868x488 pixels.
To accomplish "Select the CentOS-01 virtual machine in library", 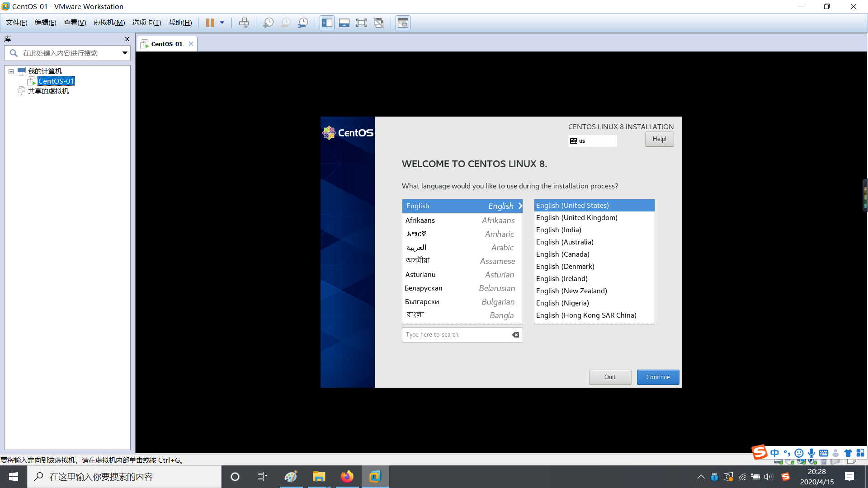I will 56,81.
